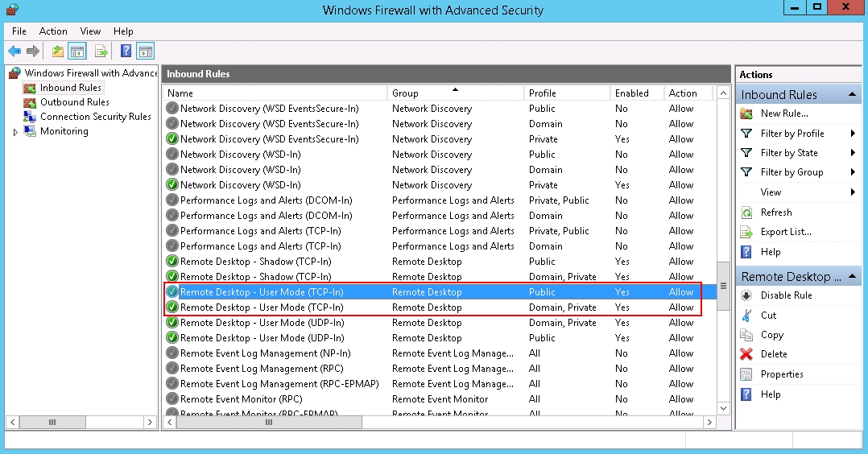Screen dimensions: 868x454
Task: Click Properties action link
Action: (782, 375)
